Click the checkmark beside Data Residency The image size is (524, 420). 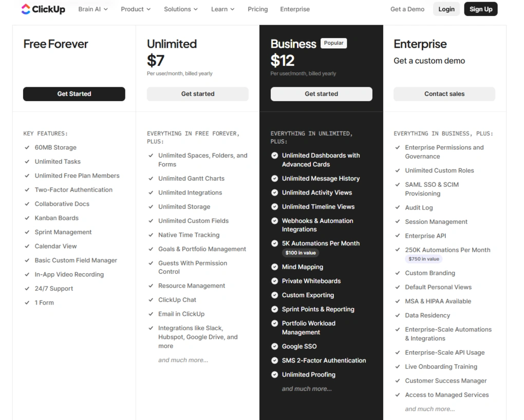[398, 315]
